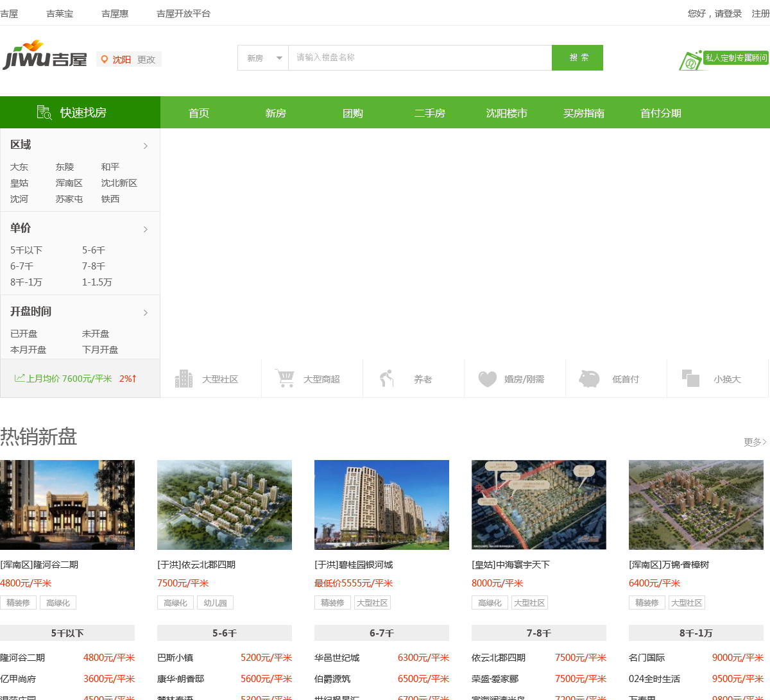This screenshot has width=770, height=700.
Task: Open the 团购 nav tab
Action: (x=353, y=113)
